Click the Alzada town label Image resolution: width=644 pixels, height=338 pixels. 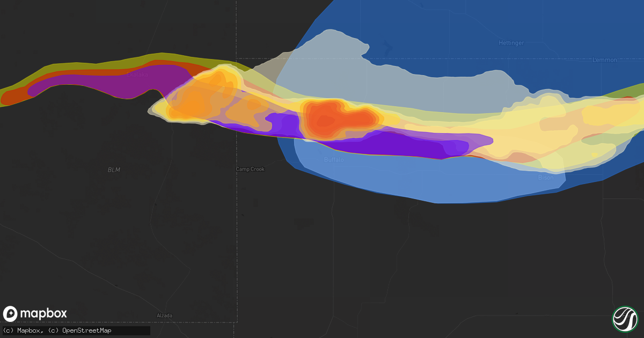pos(165,315)
